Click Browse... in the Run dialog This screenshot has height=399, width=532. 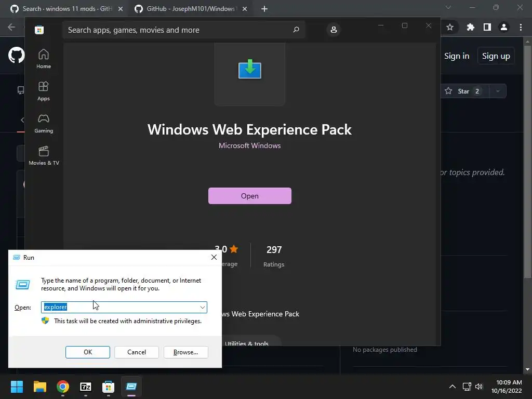tap(185, 352)
